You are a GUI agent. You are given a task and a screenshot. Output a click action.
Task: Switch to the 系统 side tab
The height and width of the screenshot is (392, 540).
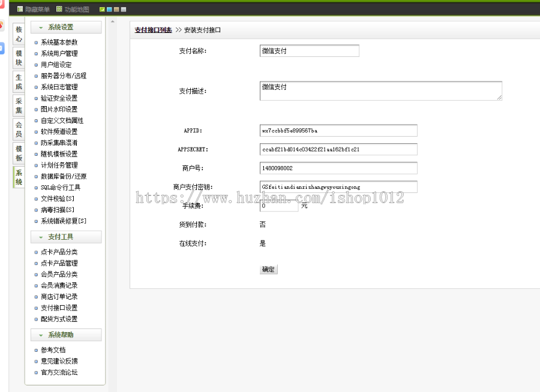19,177
